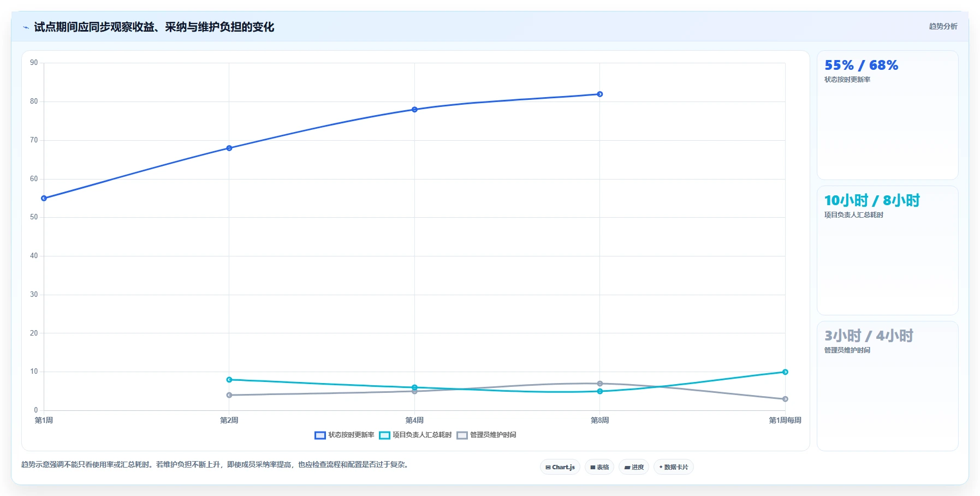This screenshot has width=980, height=496.
Task: Select the blue data point at 第8周 (82)
Action: click(x=599, y=94)
